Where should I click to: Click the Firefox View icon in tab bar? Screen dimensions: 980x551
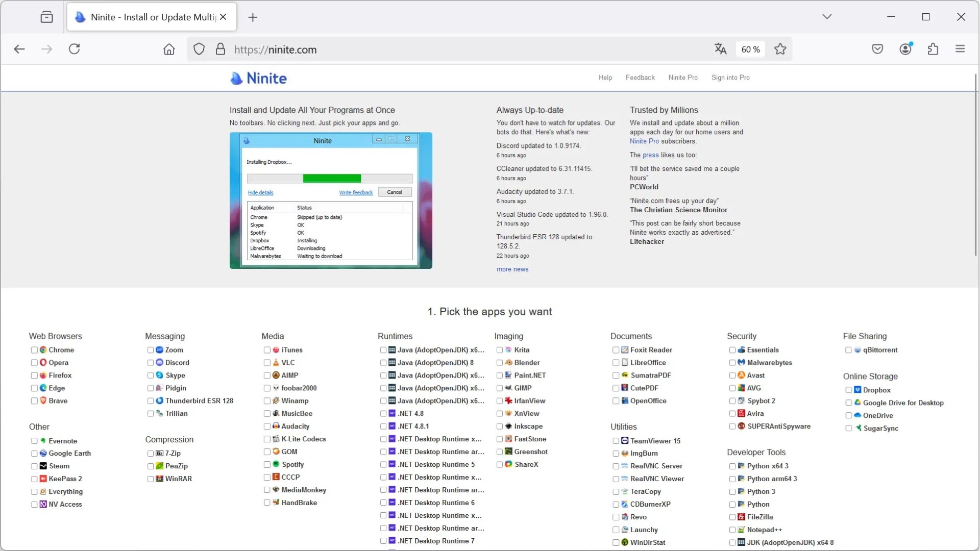[46, 17]
